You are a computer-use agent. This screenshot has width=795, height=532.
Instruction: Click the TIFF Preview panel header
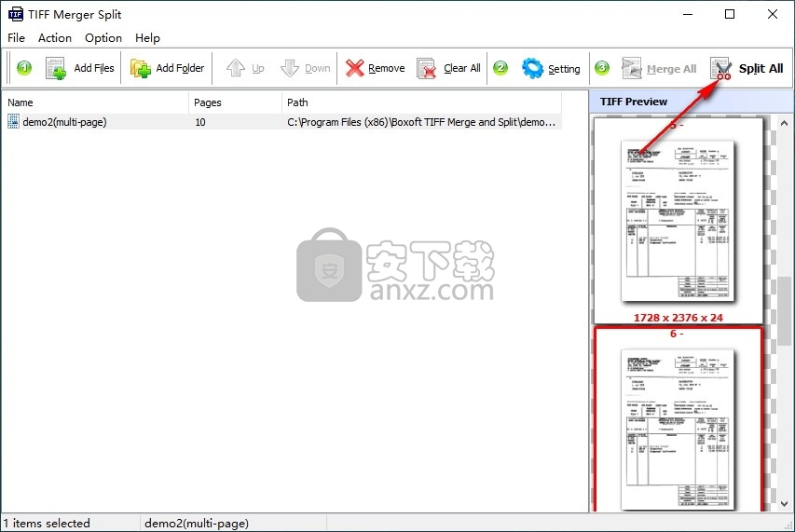691,102
